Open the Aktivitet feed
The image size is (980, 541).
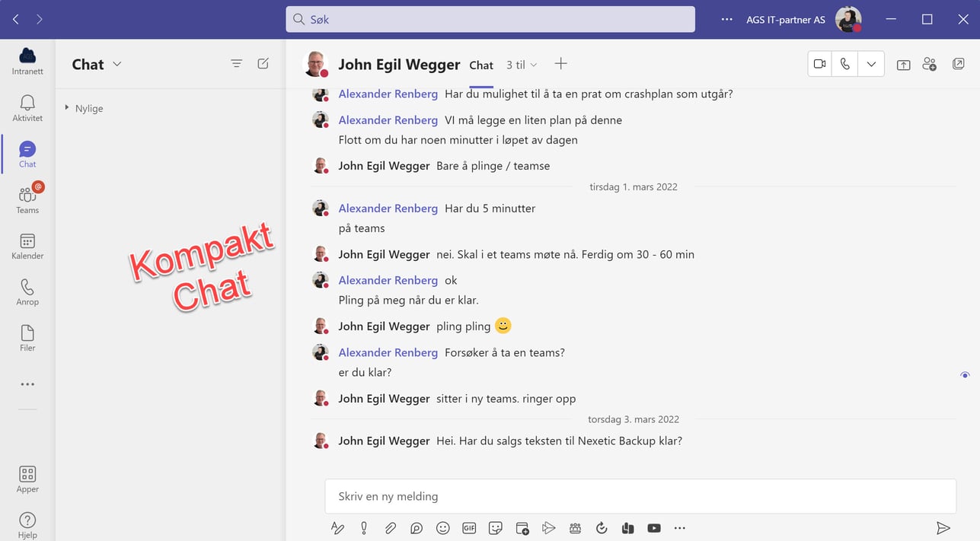pos(27,108)
